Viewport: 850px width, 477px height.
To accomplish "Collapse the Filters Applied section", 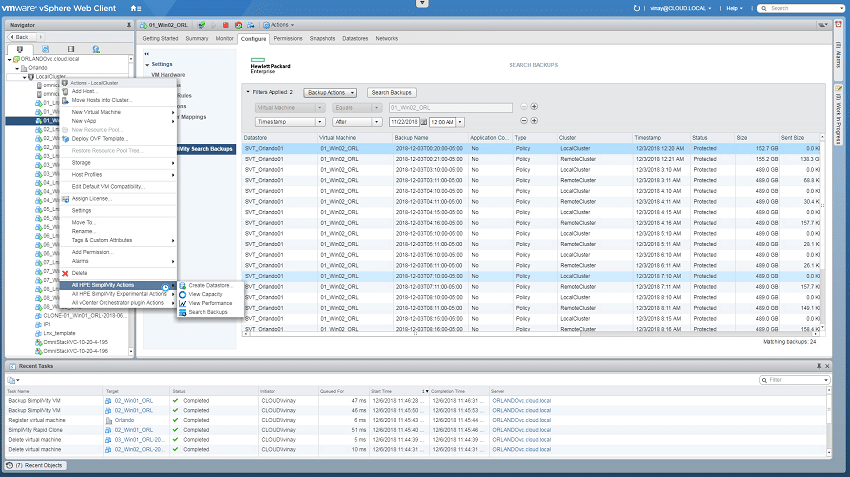I will click(248, 92).
